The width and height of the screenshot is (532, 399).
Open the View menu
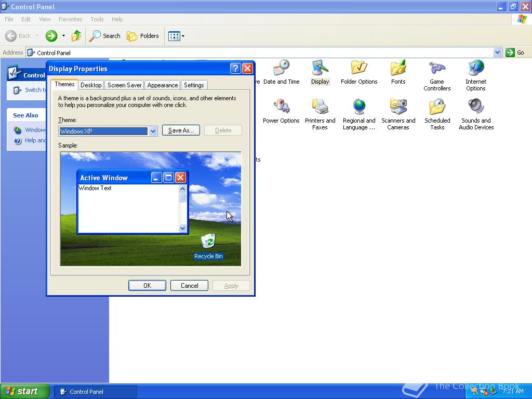pos(45,19)
